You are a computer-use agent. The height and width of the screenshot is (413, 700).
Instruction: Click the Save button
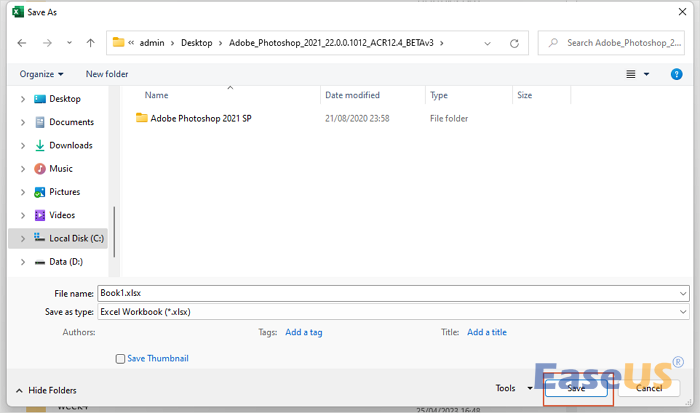coord(576,388)
